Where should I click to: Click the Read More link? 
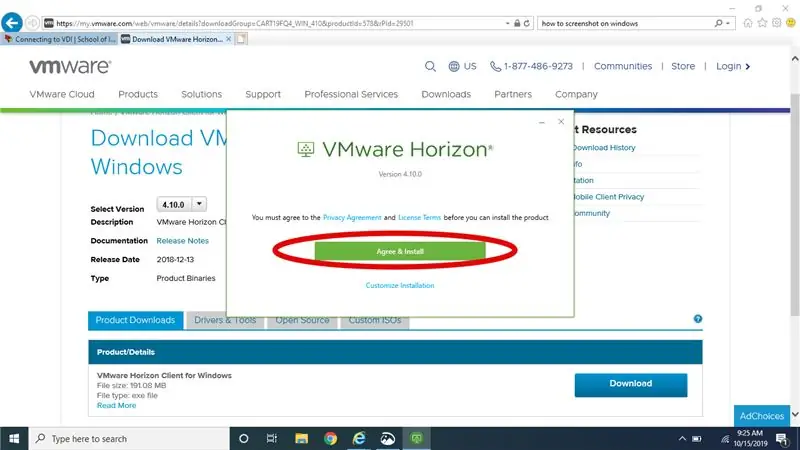[116, 405]
